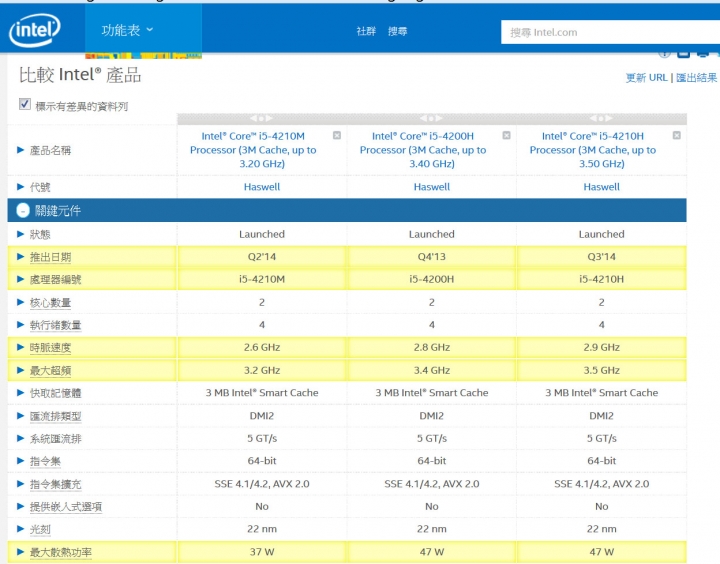Expand the 執行緒數量 row arrow
The image size is (720, 564).
[x=20, y=324]
